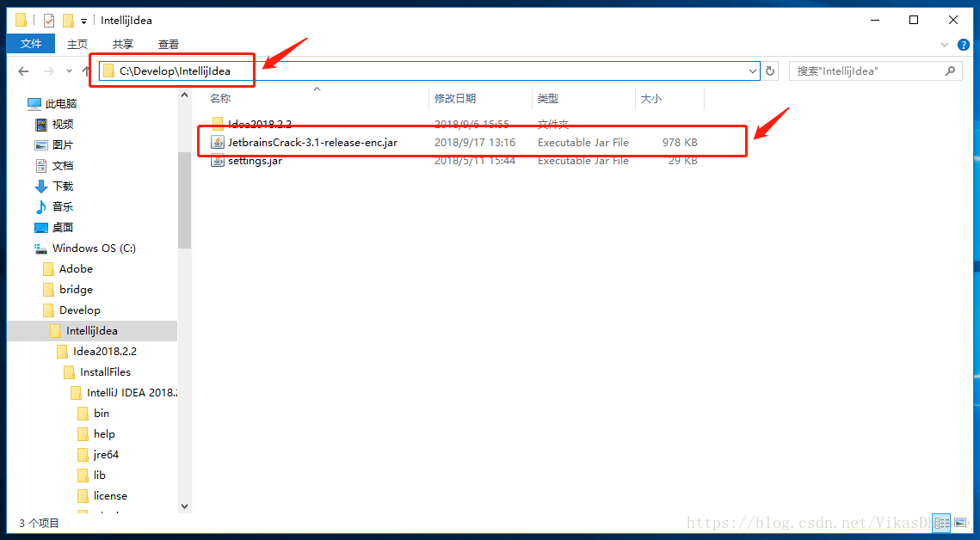Switch to the 共享 ribbon tab
Viewport: 980px width, 540px height.
click(x=122, y=45)
